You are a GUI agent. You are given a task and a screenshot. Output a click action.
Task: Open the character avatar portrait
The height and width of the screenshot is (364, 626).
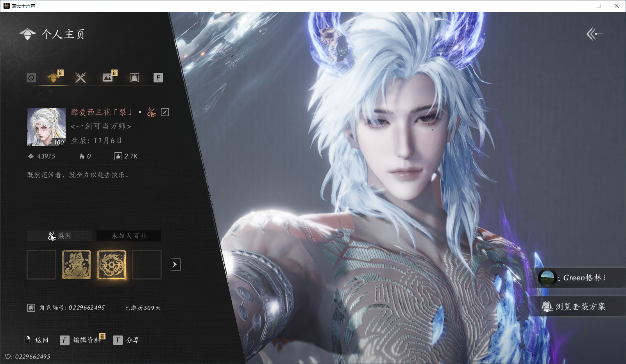tap(47, 127)
